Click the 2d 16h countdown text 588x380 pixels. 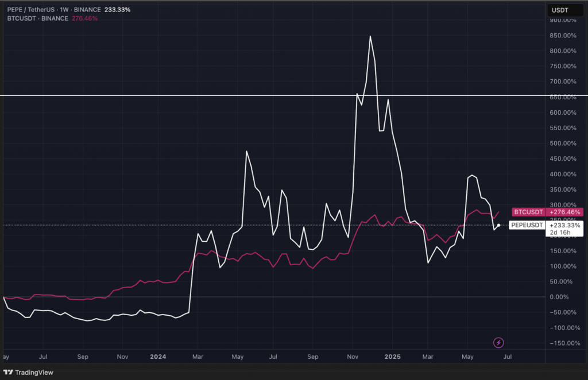pos(560,232)
